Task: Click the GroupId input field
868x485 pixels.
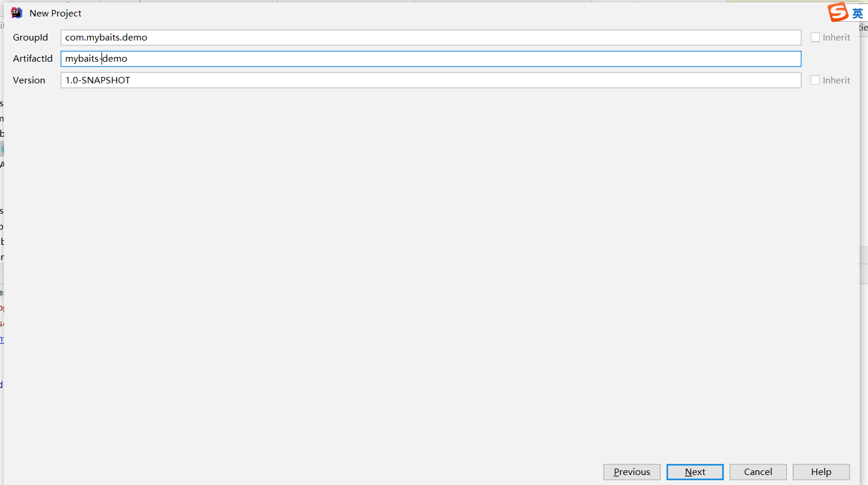Action: coord(431,38)
